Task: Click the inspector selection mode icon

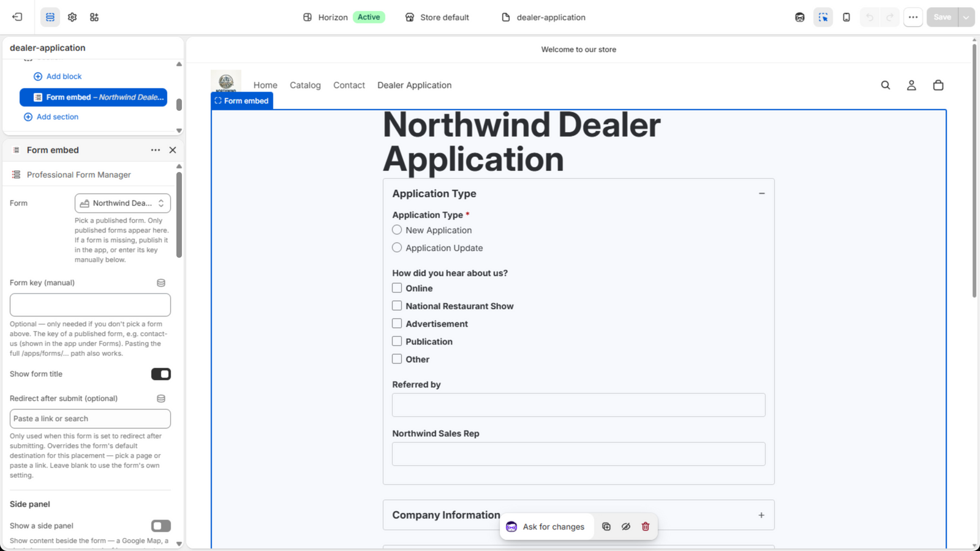Action: [823, 17]
